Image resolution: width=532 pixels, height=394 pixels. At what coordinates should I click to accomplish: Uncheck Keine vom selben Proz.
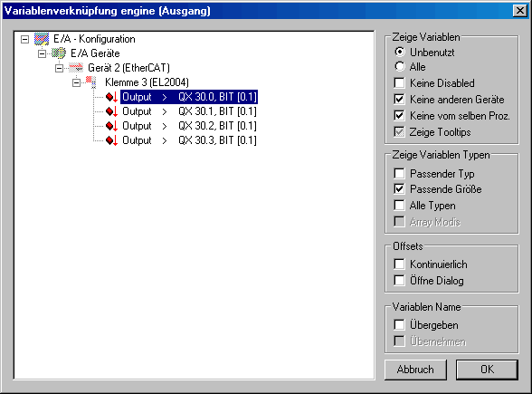400,116
